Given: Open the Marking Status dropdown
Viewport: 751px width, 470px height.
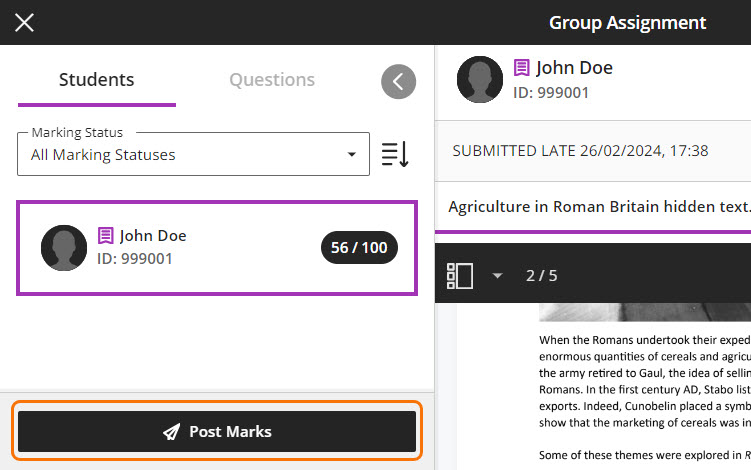Looking at the screenshot, I should 193,155.
